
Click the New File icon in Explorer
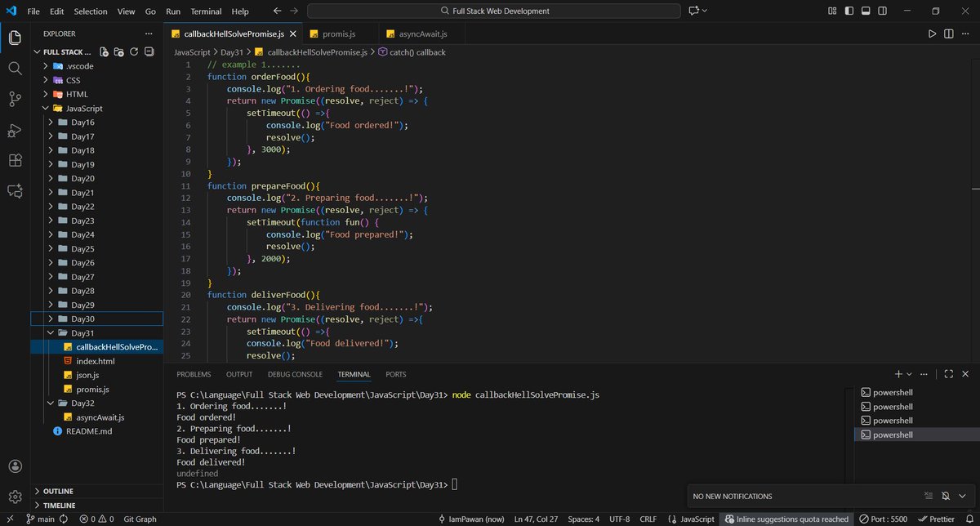(102, 51)
